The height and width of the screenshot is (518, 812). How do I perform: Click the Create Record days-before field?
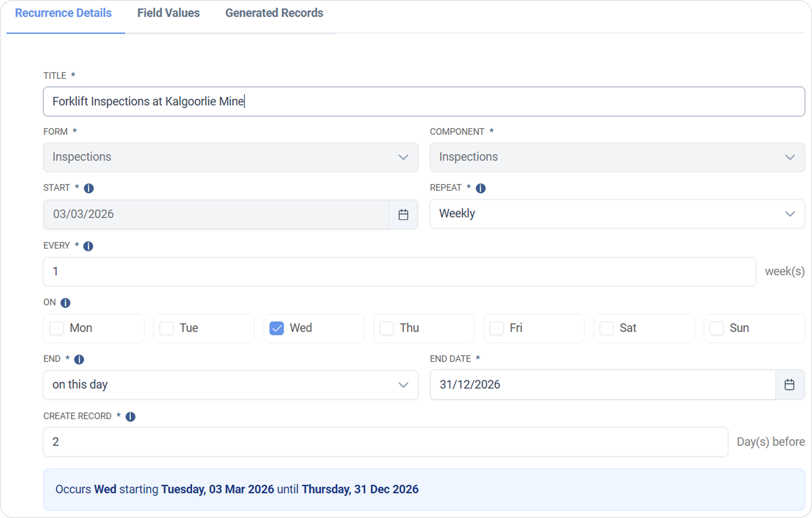tap(385, 442)
